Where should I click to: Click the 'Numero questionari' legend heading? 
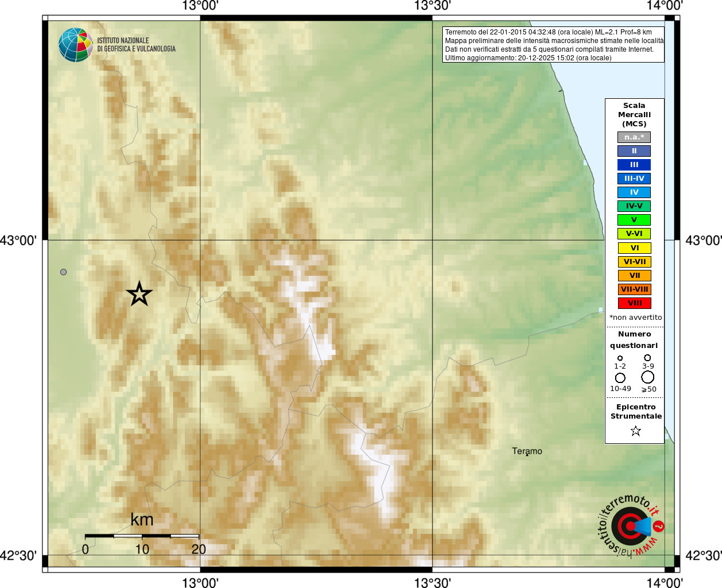click(634, 339)
